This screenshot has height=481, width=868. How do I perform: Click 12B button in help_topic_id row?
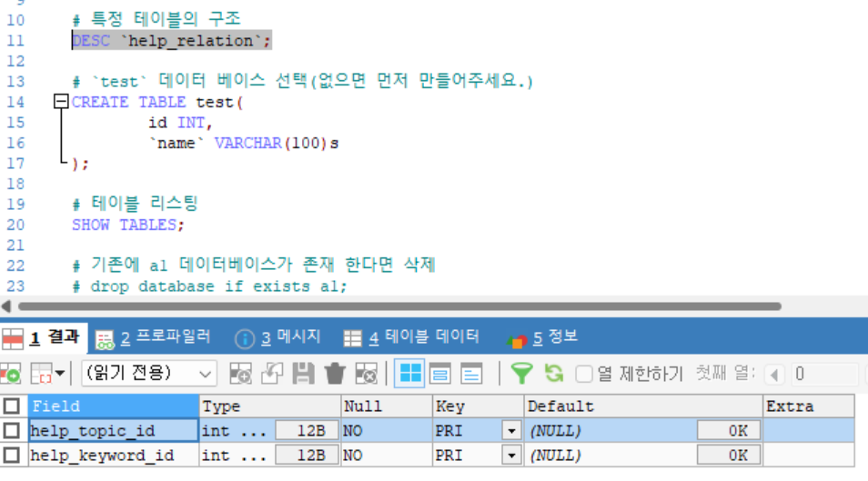tap(307, 431)
